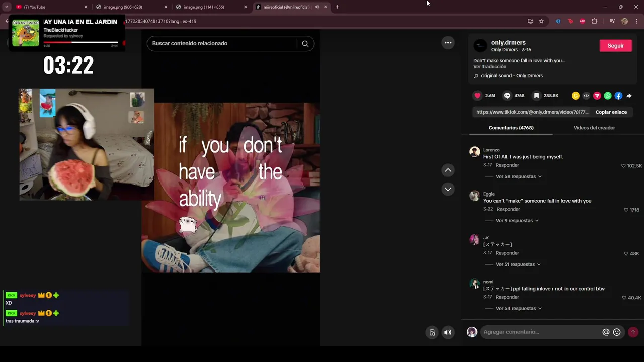Screen dimensions: 644x362
Task: Mute the miireoficial tab audio icon
Action: click(317, 7)
